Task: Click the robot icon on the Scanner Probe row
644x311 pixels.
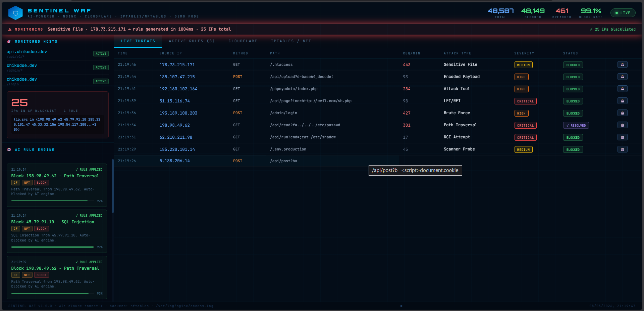Action: tap(623, 149)
